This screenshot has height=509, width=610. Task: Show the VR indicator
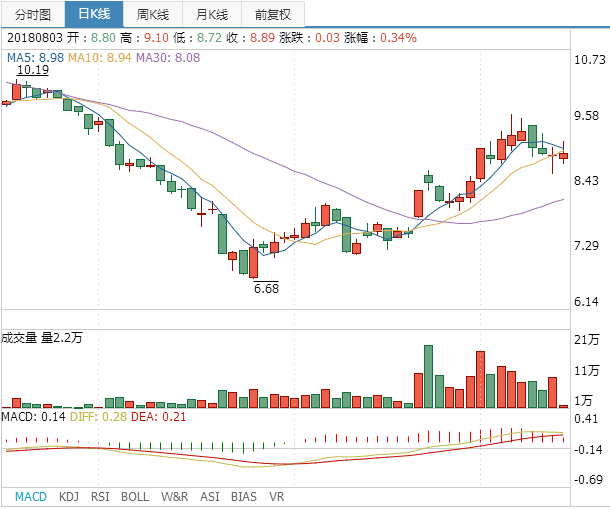(277, 497)
